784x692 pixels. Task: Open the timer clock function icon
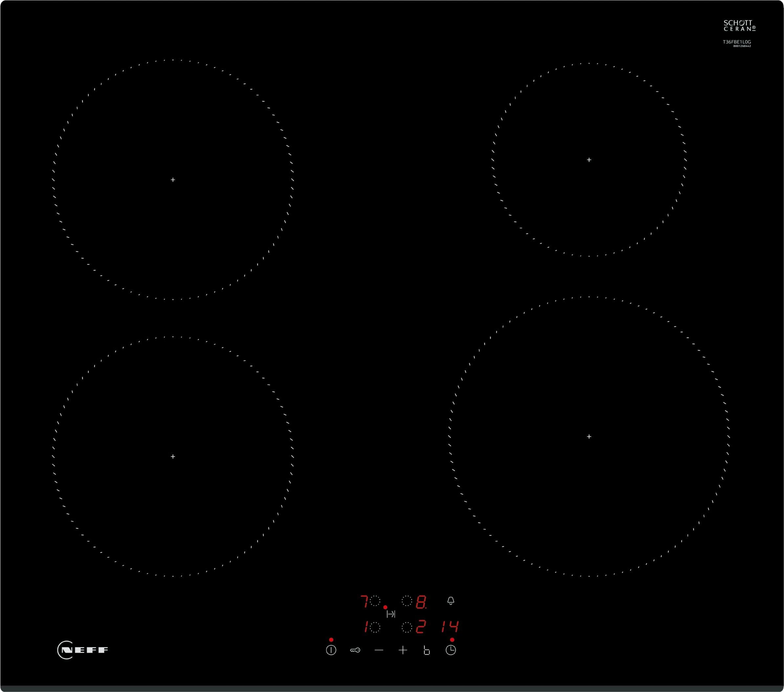pos(451,651)
